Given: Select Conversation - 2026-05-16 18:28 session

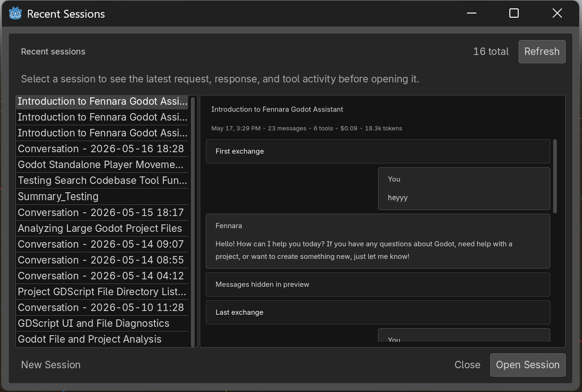Looking at the screenshot, I should tap(102, 149).
